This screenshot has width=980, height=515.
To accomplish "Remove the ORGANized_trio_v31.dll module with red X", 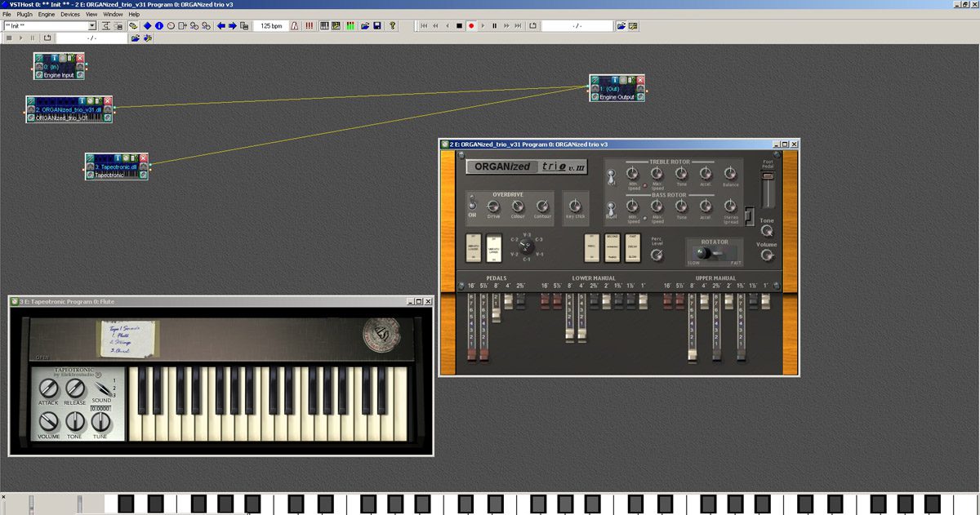I will (x=108, y=101).
